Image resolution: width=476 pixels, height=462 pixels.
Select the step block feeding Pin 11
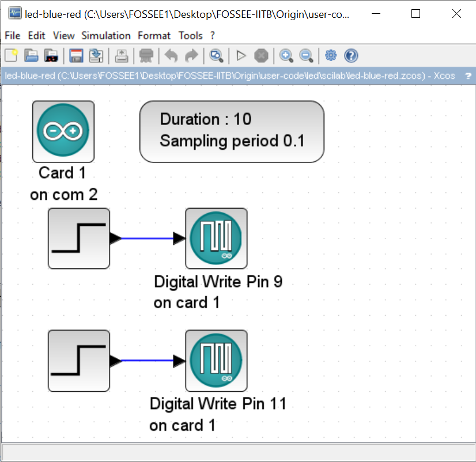pyautogui.click(x=79, y=361)
